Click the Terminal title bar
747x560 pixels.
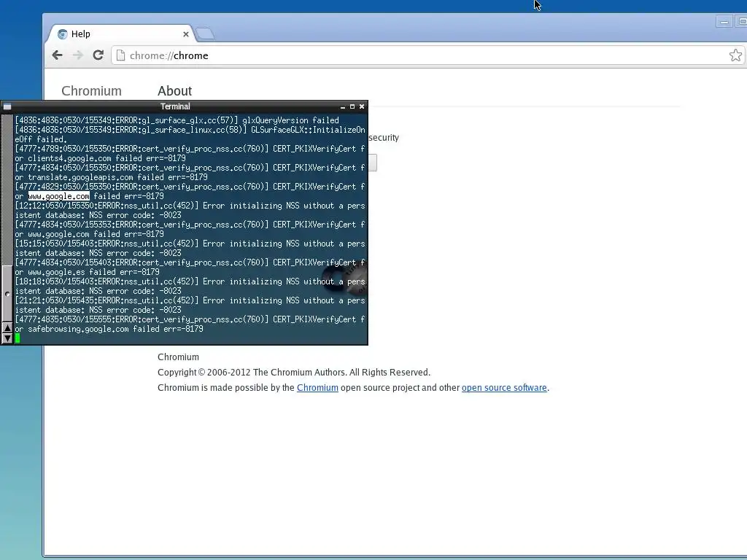(x=175, y=106)
